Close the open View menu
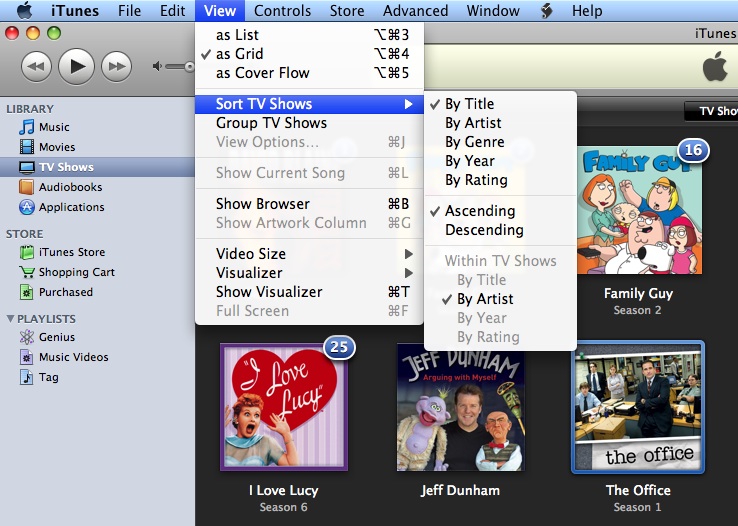738x526 pixels. tap(220, 10)
